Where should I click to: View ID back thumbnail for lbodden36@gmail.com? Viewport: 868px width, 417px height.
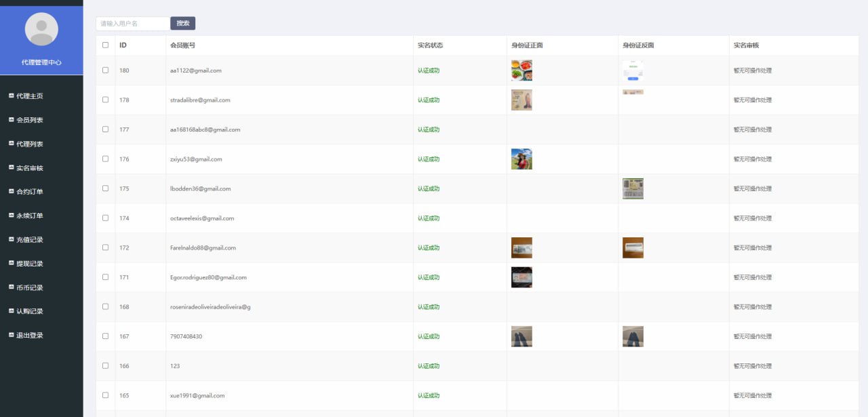pos(633,188)
